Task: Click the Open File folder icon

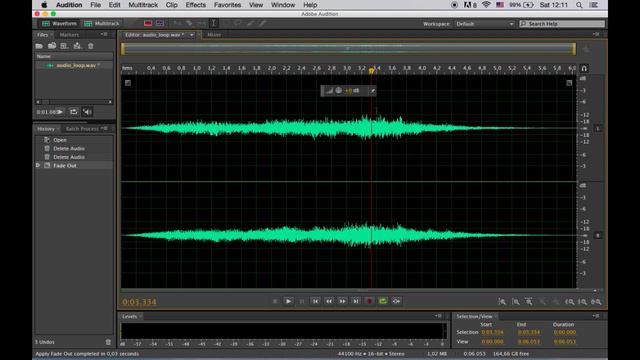Action: click(39, 46)
